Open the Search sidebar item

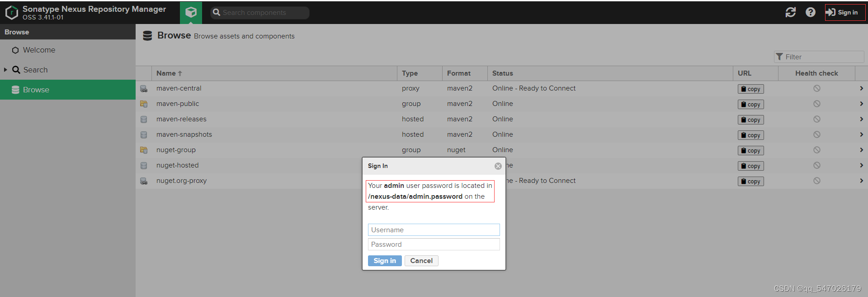[68, 70]
